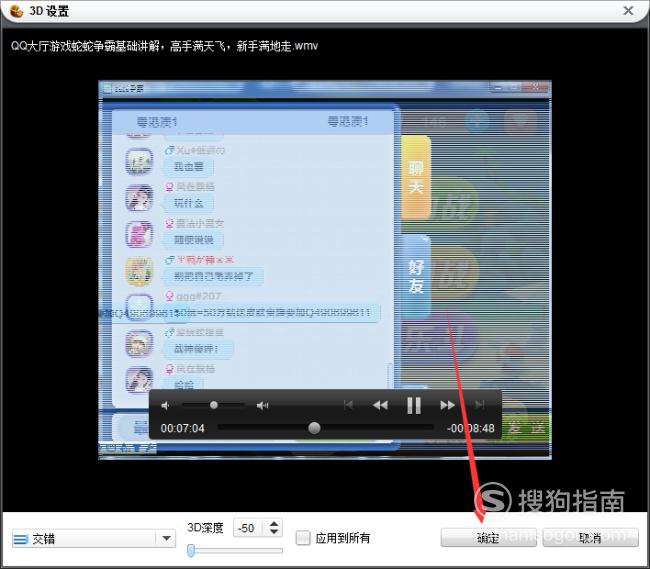Increase 3D深度 with the up stepper arrow

click(274, 523)
